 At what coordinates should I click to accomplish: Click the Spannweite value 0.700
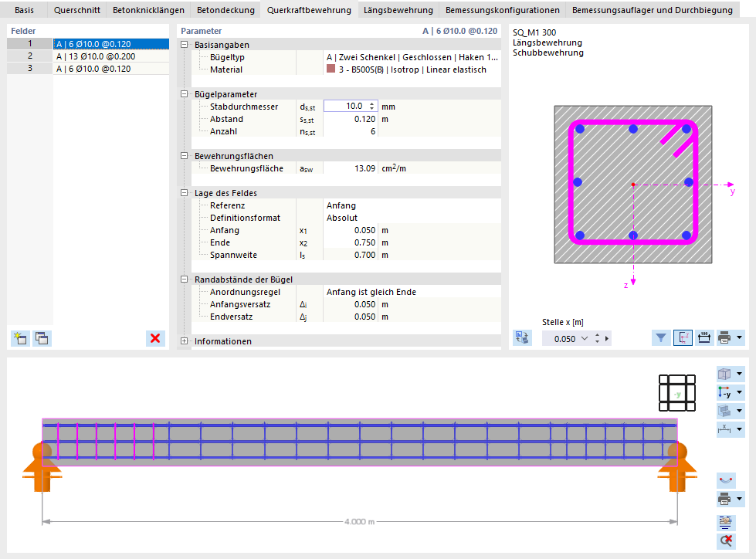351,255
